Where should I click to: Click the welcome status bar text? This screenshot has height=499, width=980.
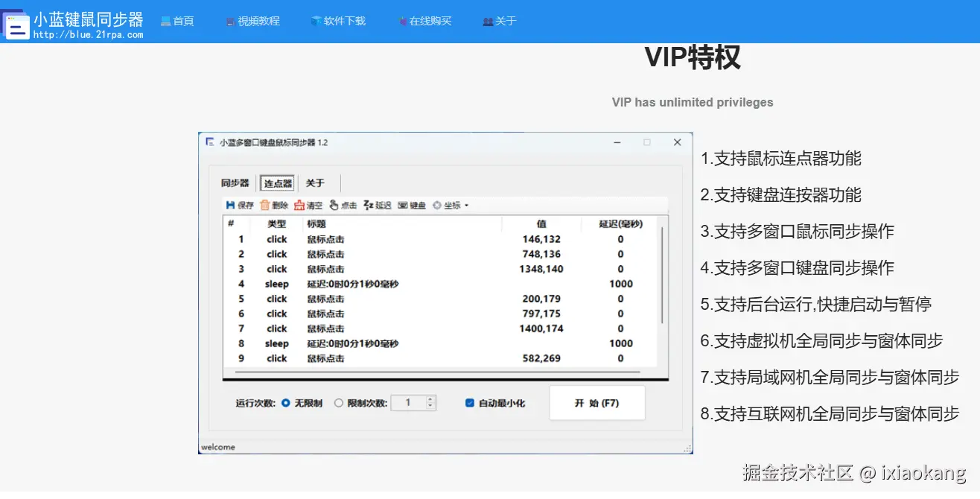click(217, 447)
